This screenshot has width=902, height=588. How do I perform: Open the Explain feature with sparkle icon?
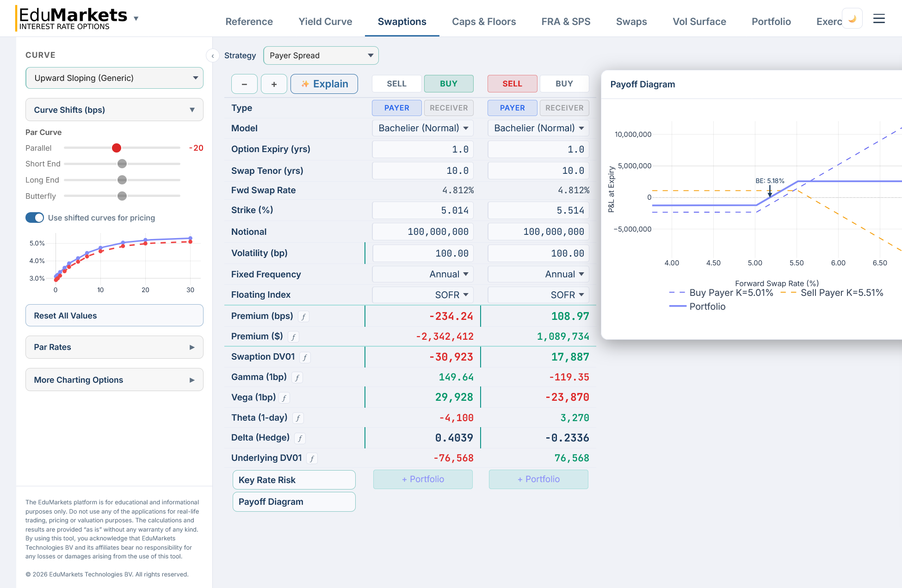[324, 84]
